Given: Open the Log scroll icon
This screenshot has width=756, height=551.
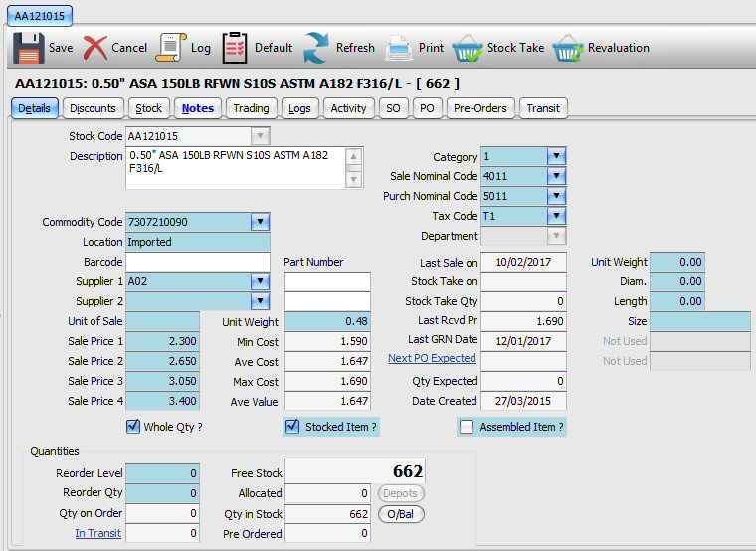Looking at the screenshot, I should point(172,47).
